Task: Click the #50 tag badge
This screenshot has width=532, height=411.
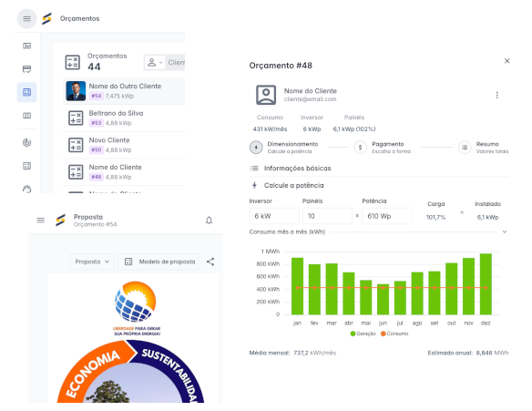Action: click(97, 150)
